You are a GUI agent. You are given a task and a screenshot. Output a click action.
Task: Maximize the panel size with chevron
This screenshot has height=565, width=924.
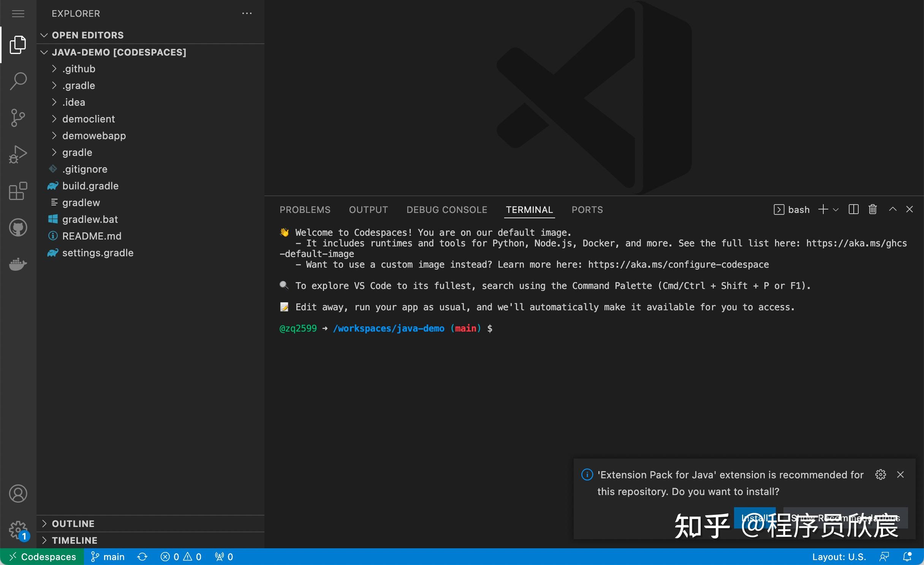pos(892,209)
